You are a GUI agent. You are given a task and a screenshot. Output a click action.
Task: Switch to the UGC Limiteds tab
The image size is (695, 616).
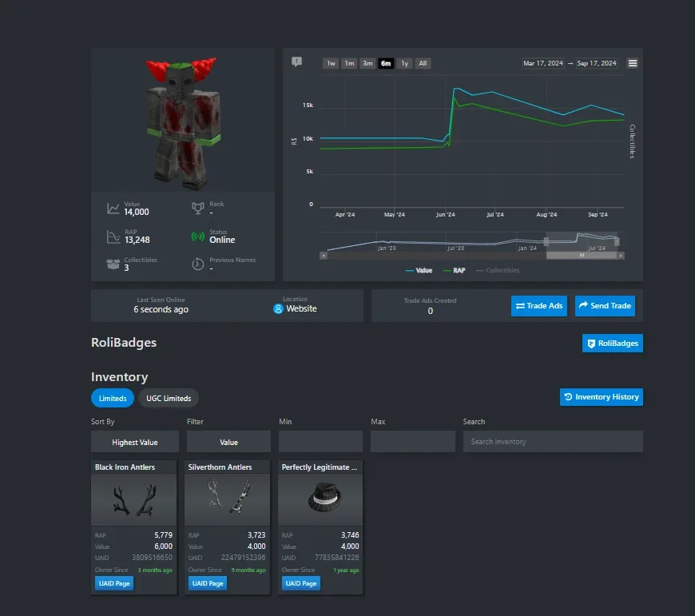169,398
